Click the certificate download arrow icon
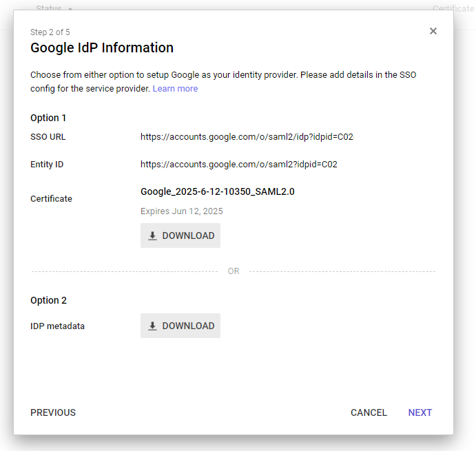Screen dimensions: 476x451 153,235
